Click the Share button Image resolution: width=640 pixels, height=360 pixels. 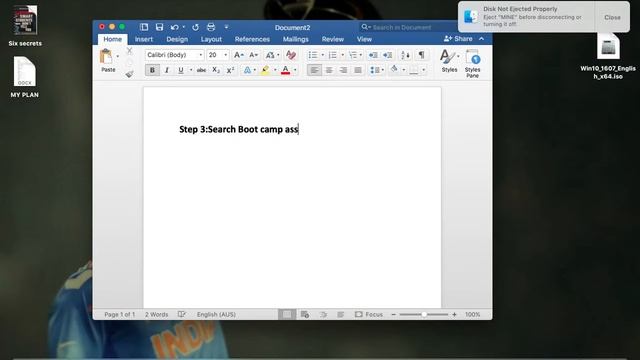(x=458, y=39)
